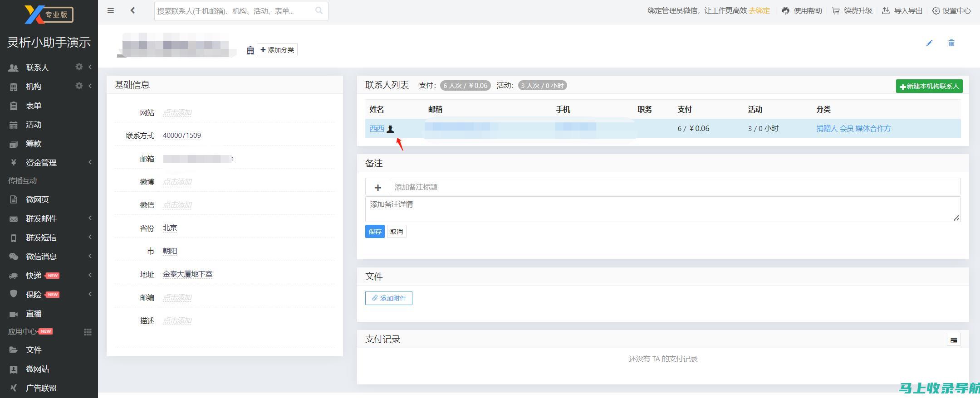The width and height of the screenshot is (980, 398).
Task: Edit organization with pencil icon
Action: click(x=929, y=43)
